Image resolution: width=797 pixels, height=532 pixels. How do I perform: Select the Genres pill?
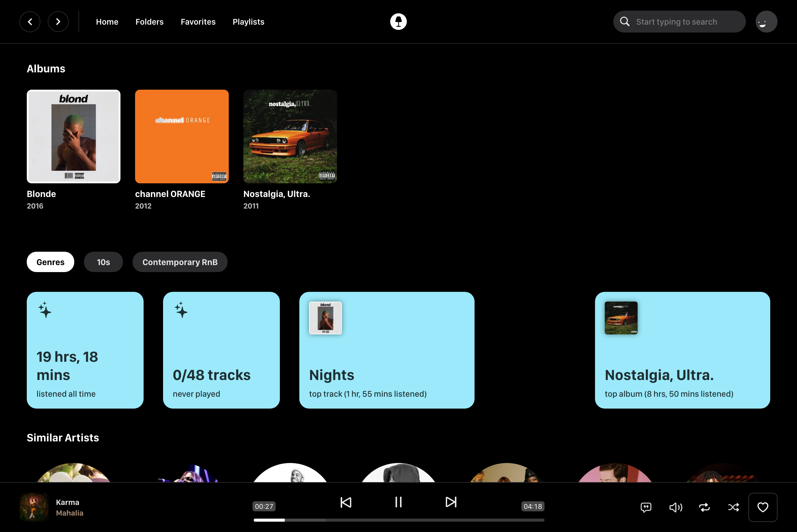tap(50, 262)
